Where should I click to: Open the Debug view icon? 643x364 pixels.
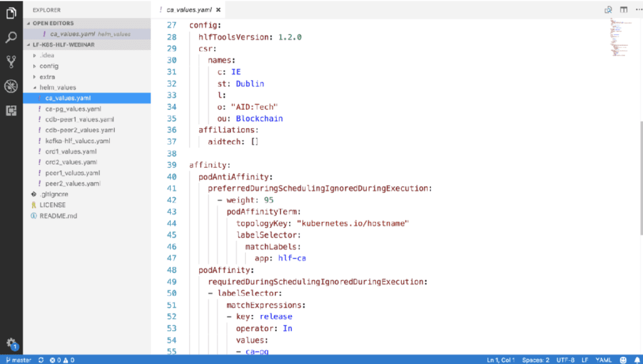(x=11, y=86)
